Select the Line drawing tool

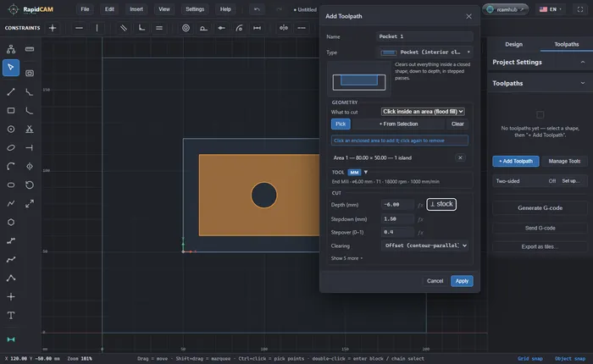pyautogui.click(x=11, y=92)
